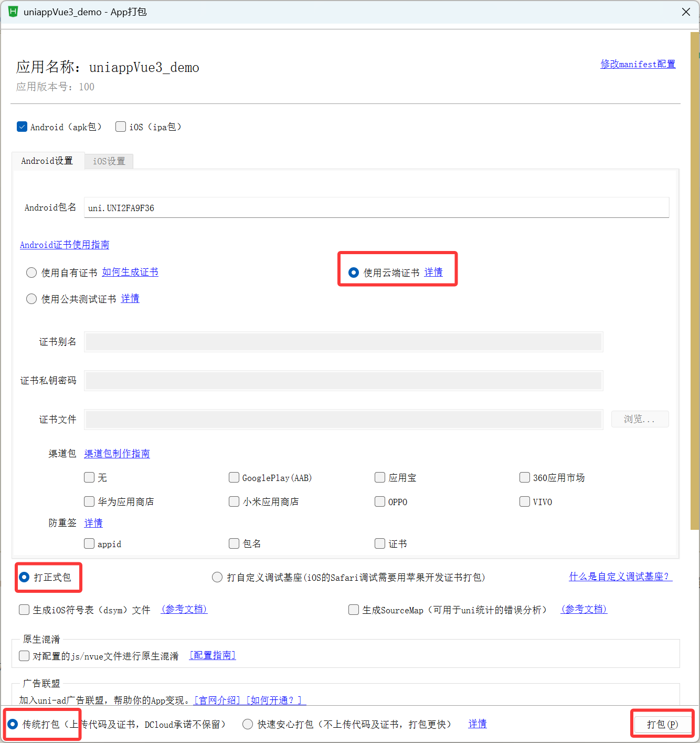Click 浏览 to choose certificate file
Image resolution: width=700 pixels, height=743 pixels.
(x=640, y=418)
